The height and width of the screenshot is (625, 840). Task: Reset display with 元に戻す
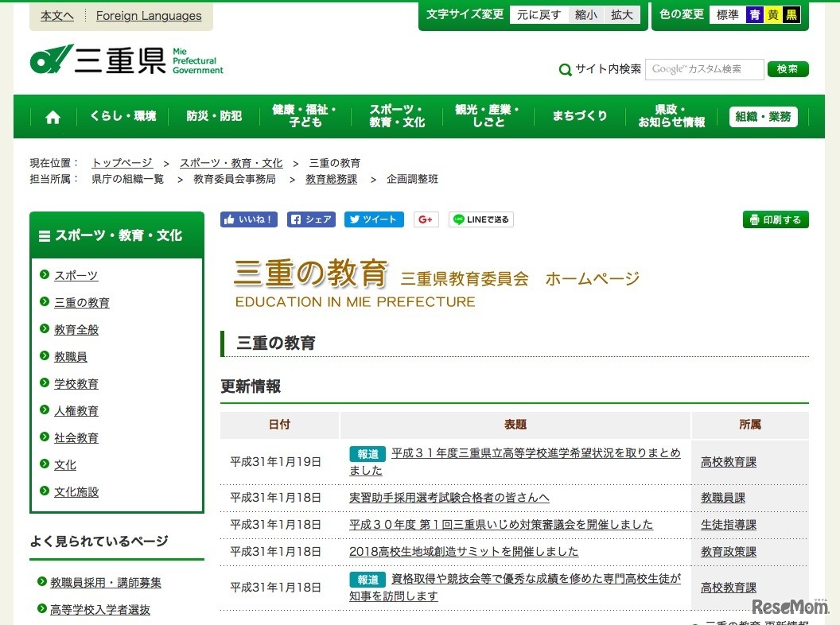(x=539, y=14)
